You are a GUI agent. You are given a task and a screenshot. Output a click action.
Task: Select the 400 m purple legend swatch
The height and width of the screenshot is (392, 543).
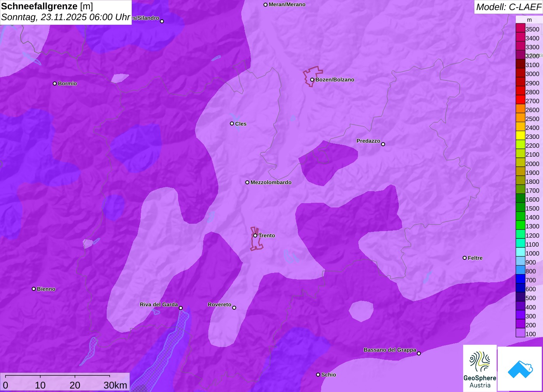click(520, 306)
